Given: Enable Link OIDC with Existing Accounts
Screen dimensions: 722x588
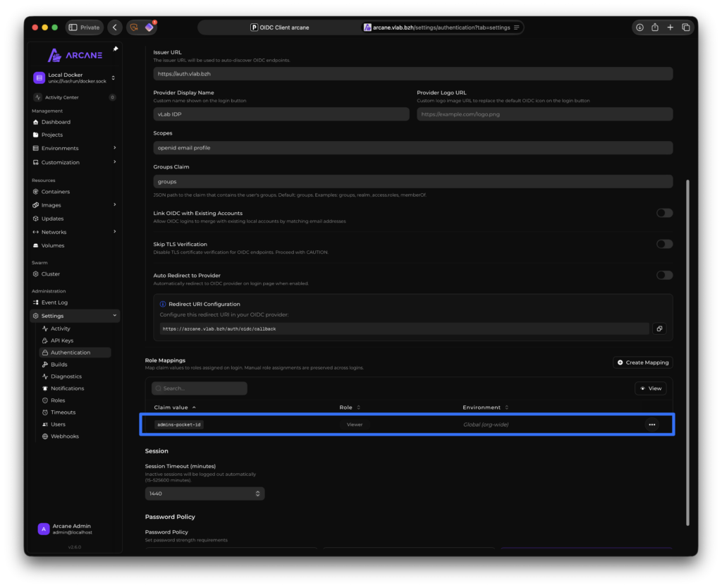Looking at the screenshot, I should point(664,213).
